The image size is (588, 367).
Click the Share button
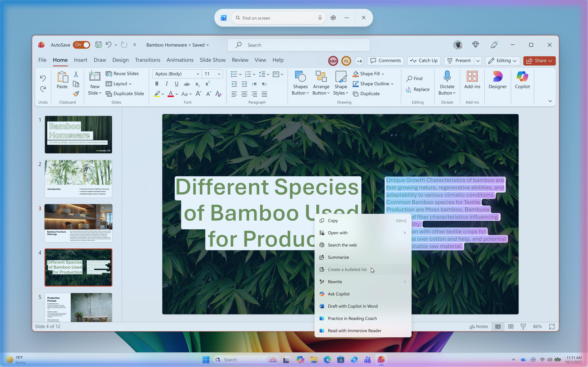(539, 61)
